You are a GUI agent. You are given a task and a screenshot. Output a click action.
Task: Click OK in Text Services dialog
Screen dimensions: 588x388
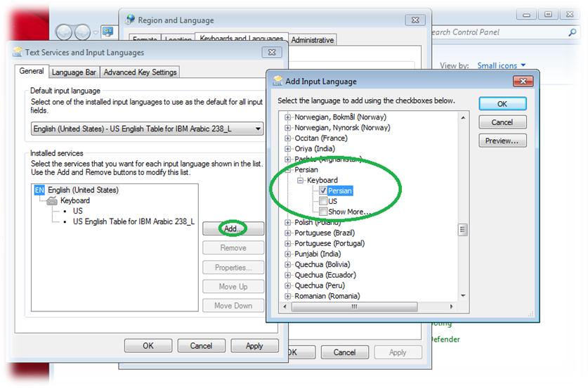[148, 346]
